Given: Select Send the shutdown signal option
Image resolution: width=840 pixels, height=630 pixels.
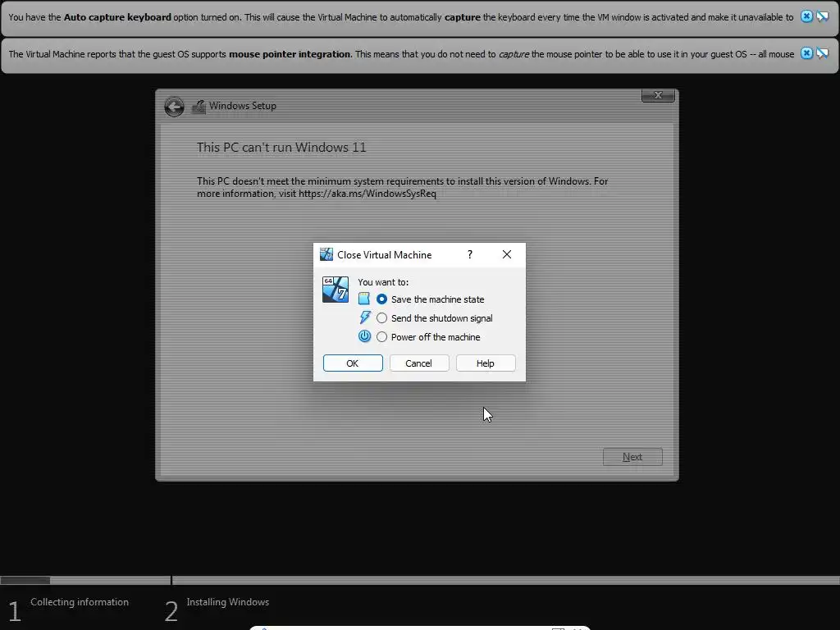Looking at the screenshot, I should [x=381, y=318].
